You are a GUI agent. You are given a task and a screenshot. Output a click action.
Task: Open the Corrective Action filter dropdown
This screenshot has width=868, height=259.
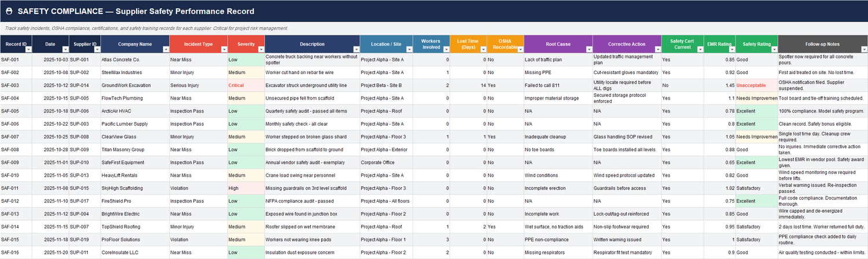tap(657, 50)
